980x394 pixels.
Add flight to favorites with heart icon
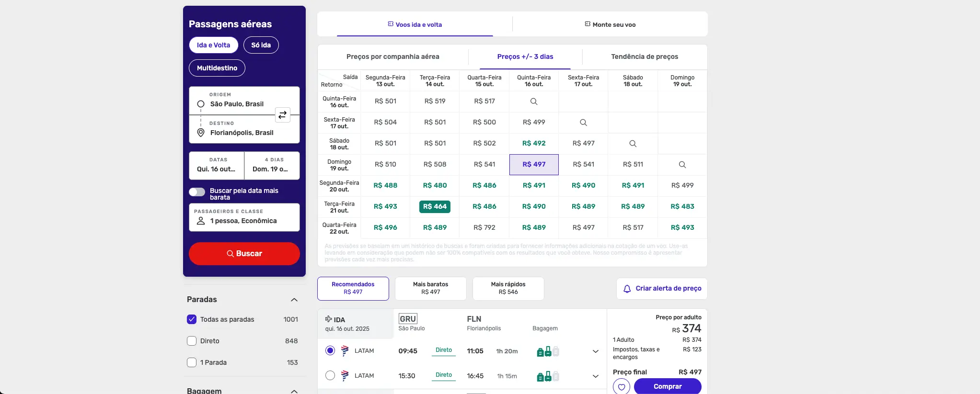[x=621, y=386]
